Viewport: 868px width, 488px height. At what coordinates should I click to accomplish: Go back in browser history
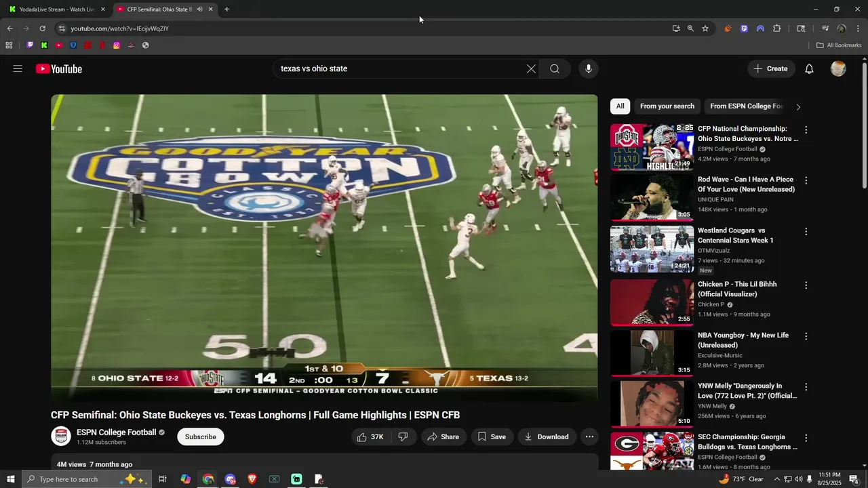coord(9,28)
